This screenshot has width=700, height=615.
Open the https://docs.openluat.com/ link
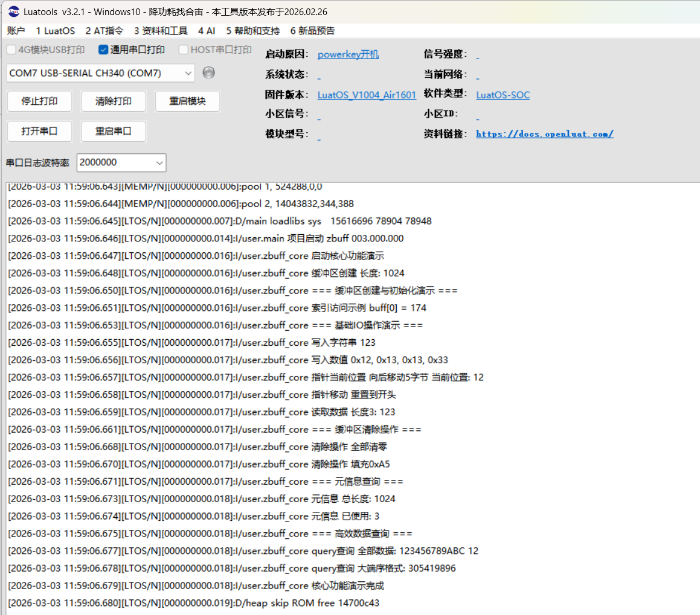pos(545,134)
